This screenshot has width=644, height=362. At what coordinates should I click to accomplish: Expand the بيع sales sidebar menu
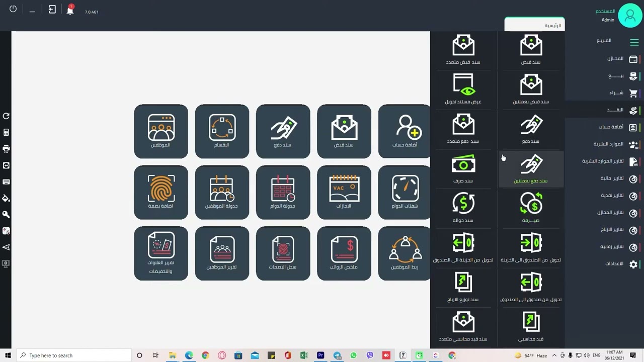pyautogui.click(x=605, y=76)
